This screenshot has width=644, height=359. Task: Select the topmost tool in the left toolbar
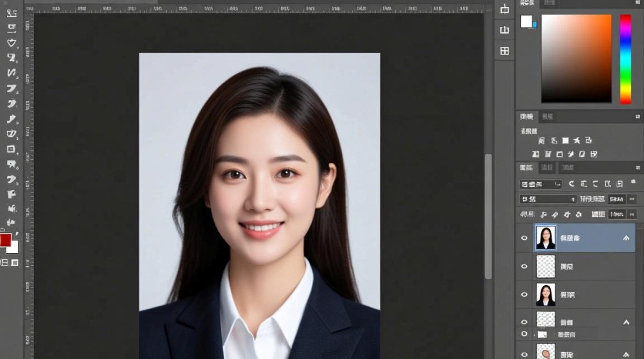(11, 13)
